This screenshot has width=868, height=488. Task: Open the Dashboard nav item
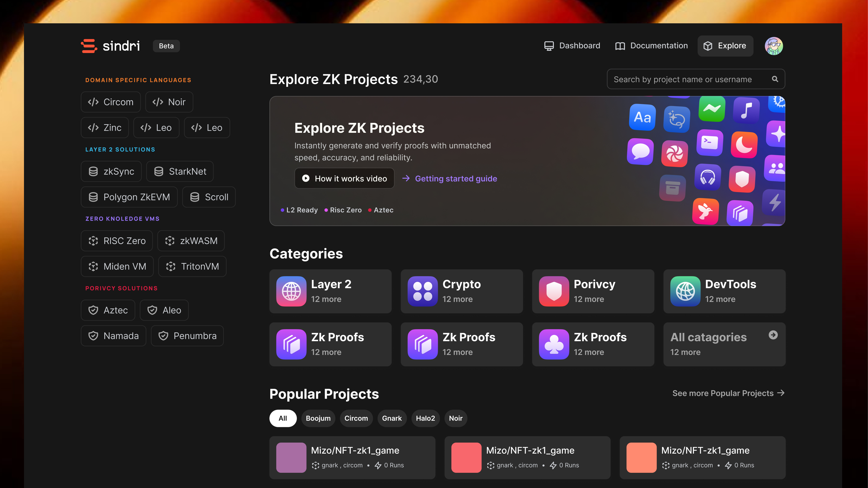(572, 46)
